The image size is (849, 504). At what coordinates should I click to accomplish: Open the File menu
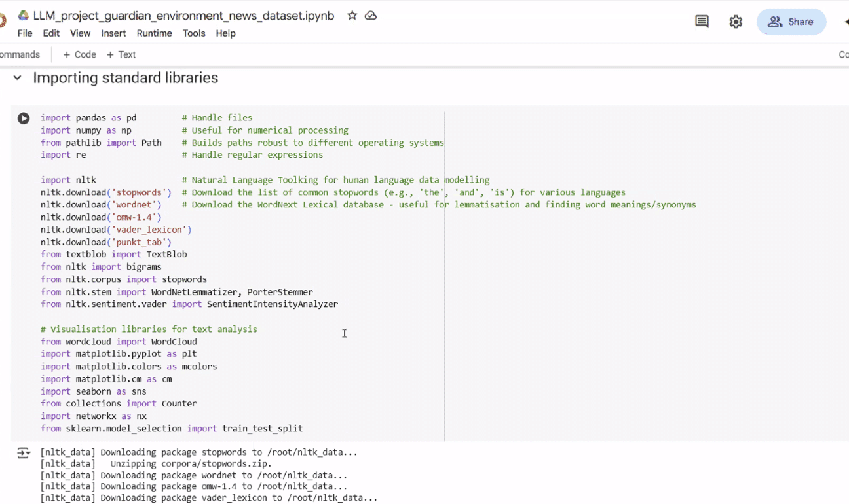click(25, 33)
